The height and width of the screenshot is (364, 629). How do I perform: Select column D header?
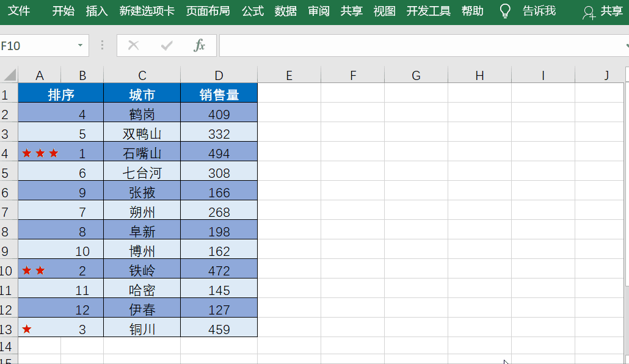click(219, 75)
